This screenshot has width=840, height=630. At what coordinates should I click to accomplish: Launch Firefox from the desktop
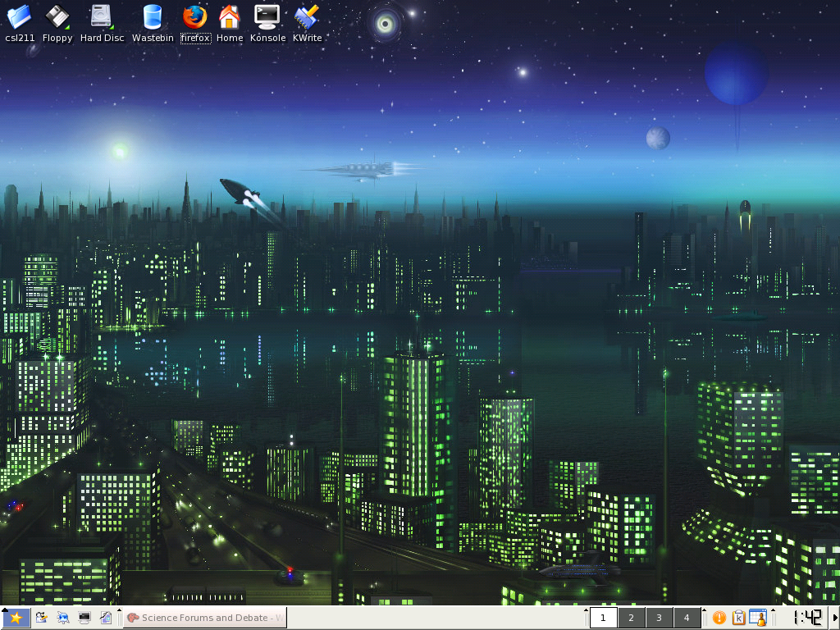point(195,17)
